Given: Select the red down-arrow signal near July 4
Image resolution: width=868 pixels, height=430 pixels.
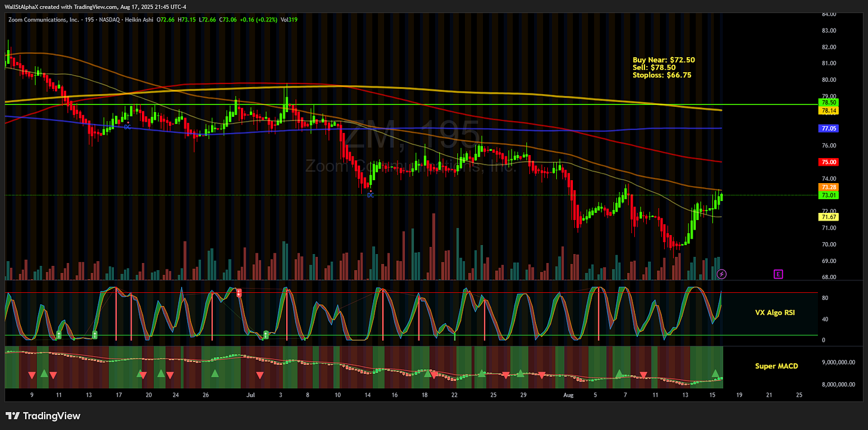Looking at the screenshot, I should pos(260,375).
